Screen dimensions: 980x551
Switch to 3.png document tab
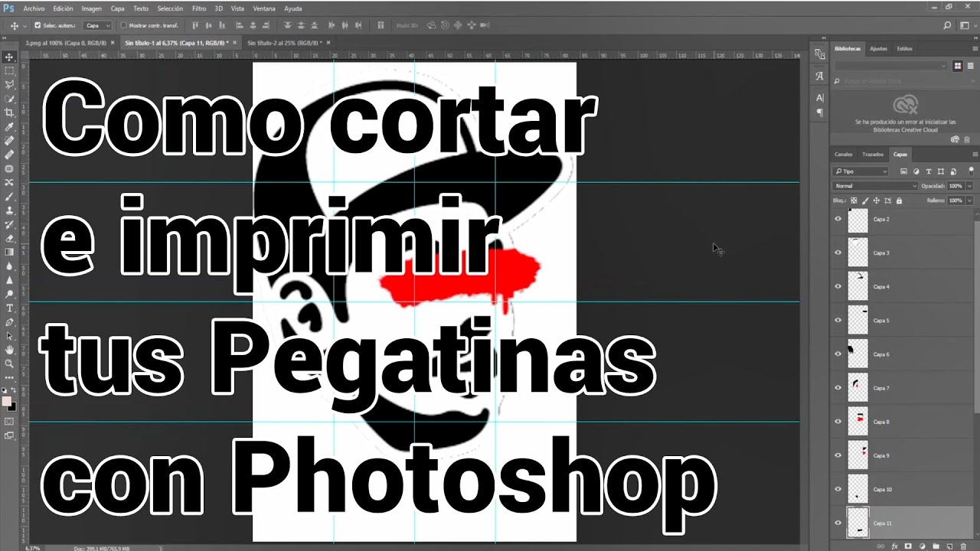click(66, 43)
